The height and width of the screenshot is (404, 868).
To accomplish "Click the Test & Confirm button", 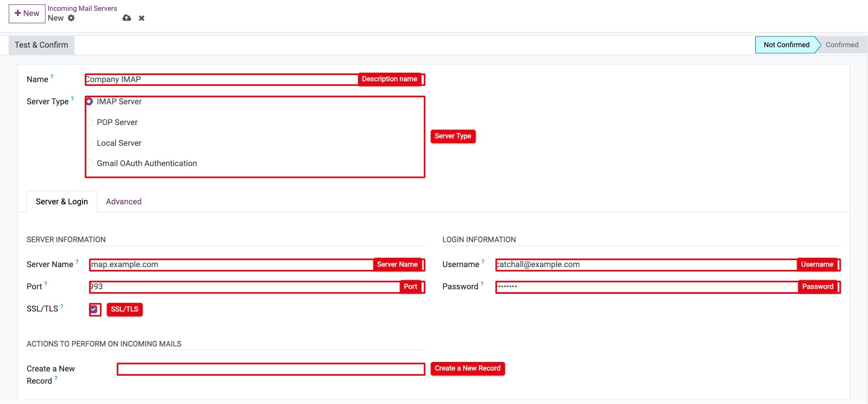I will click(x=42, y=45).
